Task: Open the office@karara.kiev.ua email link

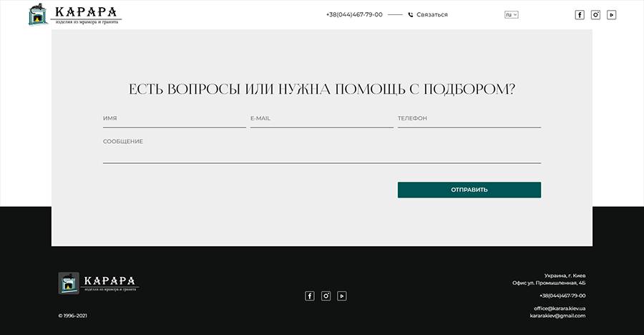Action: (560, 308)
